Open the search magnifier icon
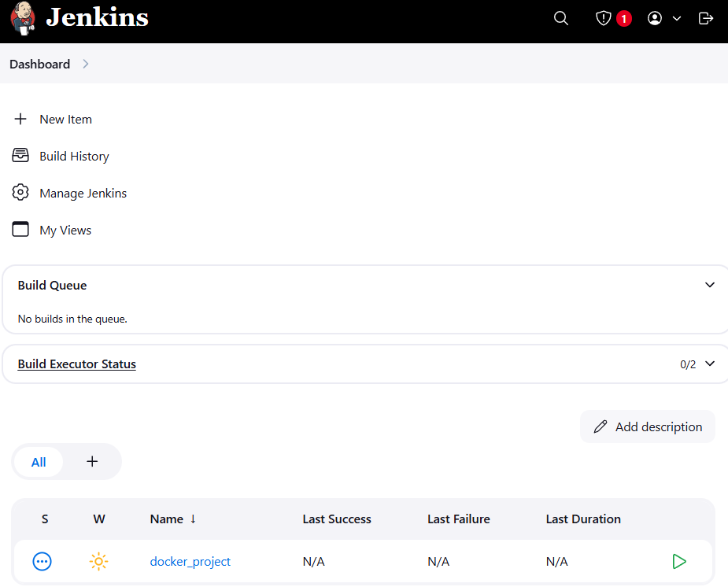This screenshot has width=728, height=587. click(x=561, y=18)
